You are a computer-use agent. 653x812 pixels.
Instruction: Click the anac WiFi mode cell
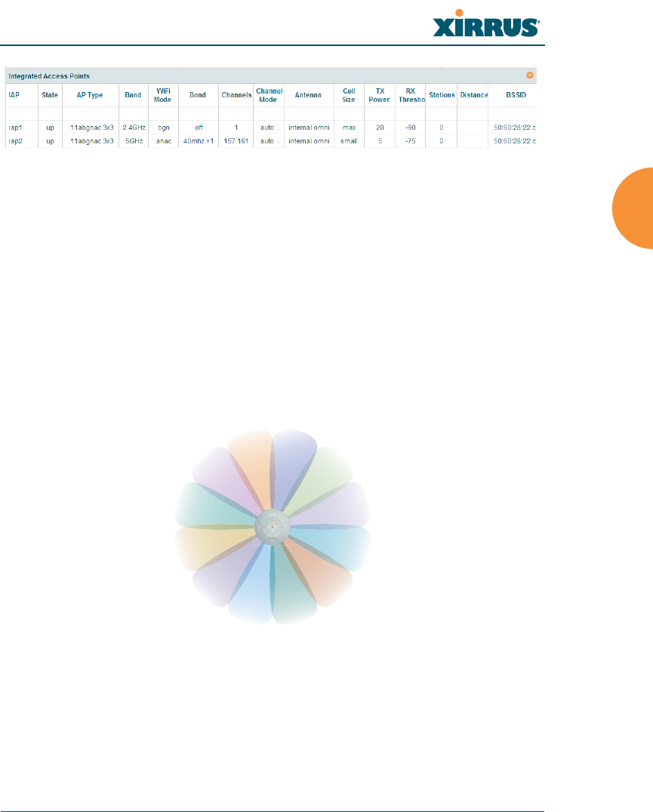(164, 141)
